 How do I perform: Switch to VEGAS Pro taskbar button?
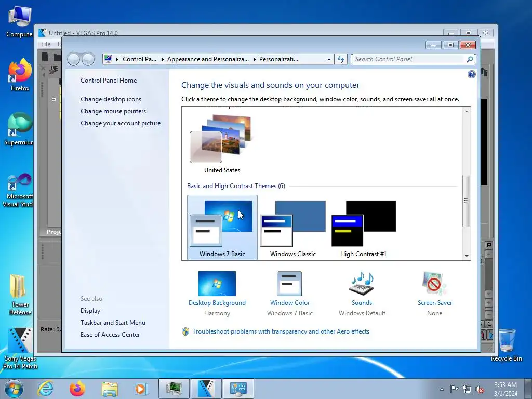[206, 389]
